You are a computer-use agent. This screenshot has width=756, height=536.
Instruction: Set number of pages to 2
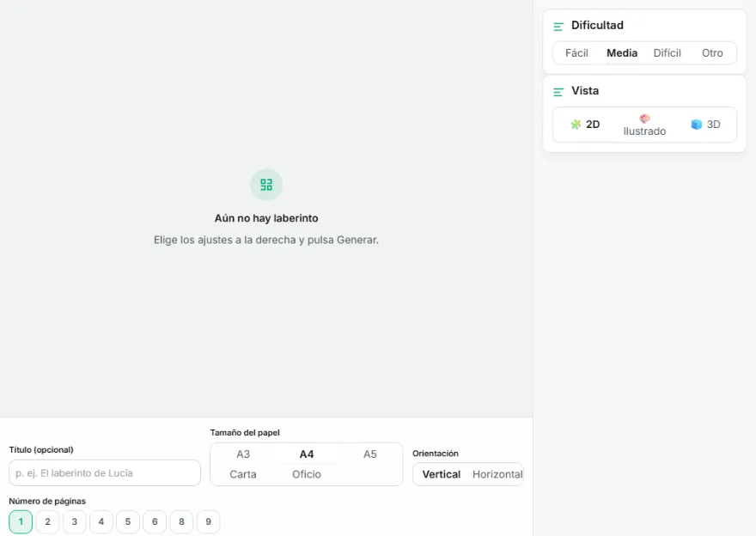click(x=47, y=521)
